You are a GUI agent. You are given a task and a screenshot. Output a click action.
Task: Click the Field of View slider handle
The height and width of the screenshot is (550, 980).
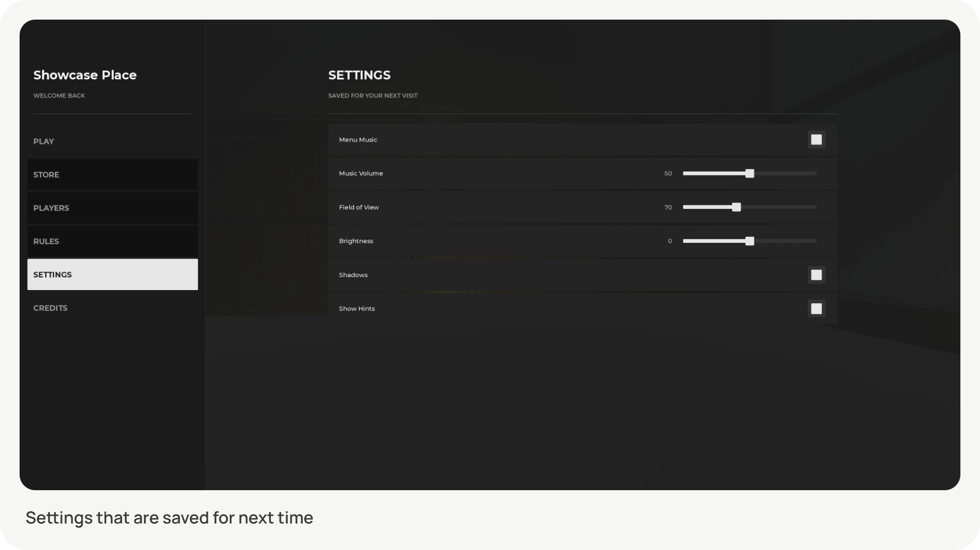(736, 207)
